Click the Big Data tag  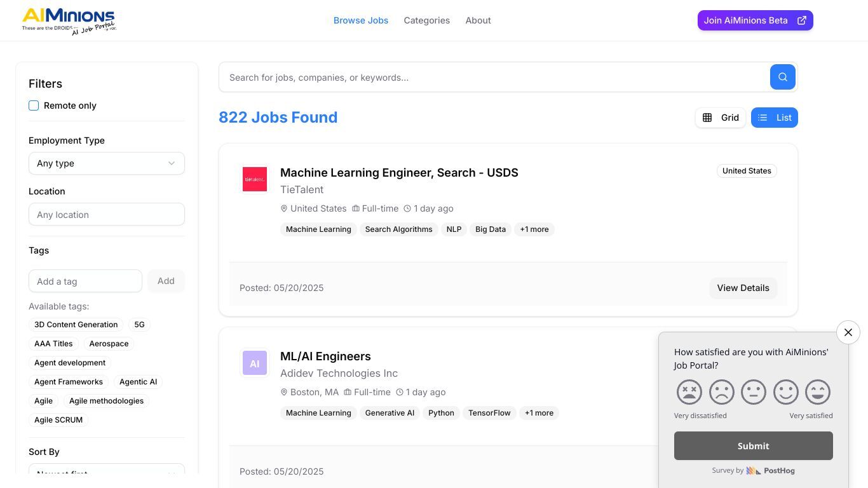click(491, 229)
